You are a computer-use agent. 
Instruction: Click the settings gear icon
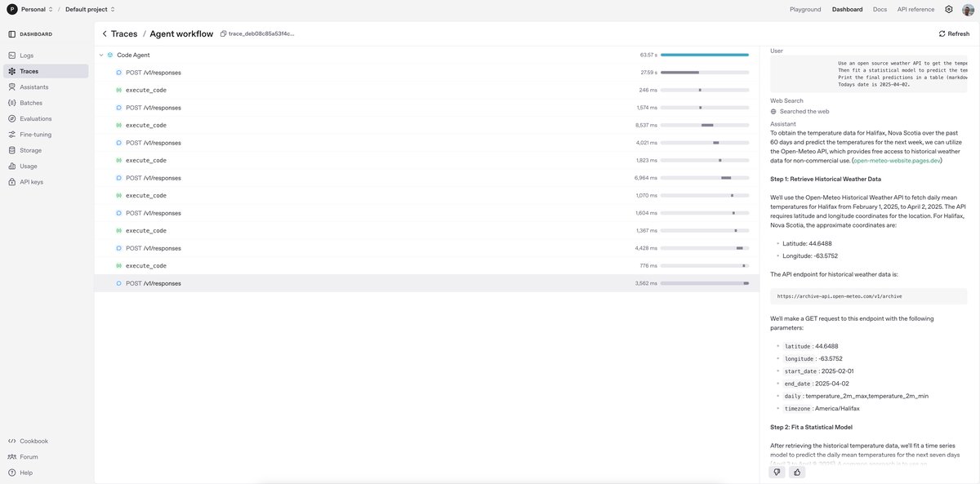pyautogui.click(x=949, y=9)
